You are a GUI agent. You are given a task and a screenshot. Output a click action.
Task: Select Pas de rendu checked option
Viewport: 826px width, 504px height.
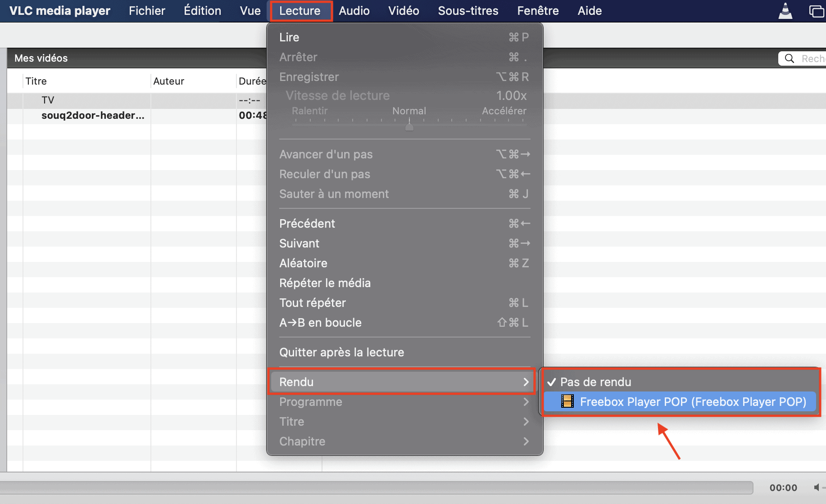[x=680, y=382]
